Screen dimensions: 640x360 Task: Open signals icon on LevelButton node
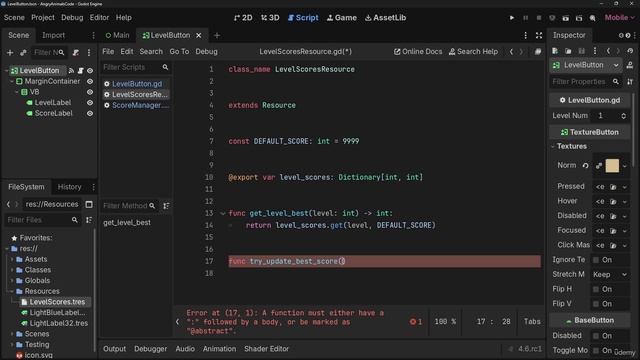point(71,71)
